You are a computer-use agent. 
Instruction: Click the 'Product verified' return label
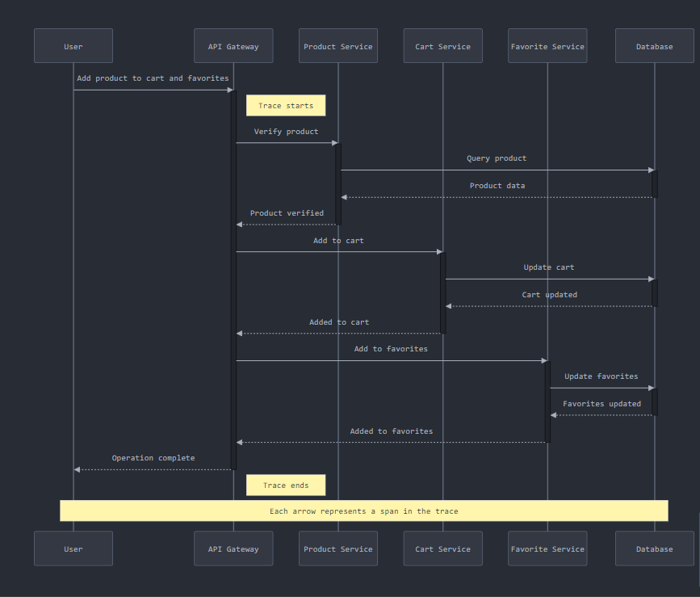tap(287, 213)
